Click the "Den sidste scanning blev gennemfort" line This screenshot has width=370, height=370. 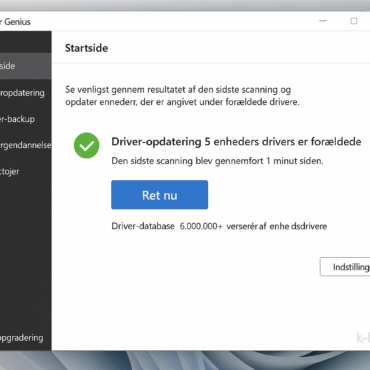217,161
